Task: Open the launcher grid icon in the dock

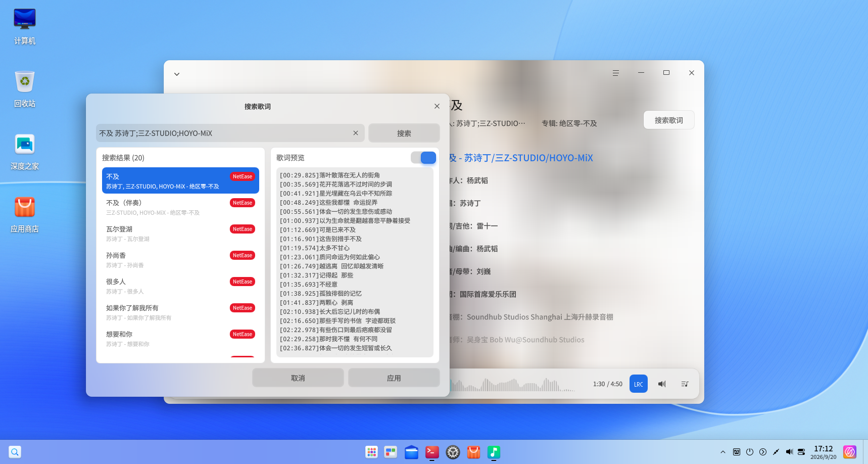Action: pos(371,452)
